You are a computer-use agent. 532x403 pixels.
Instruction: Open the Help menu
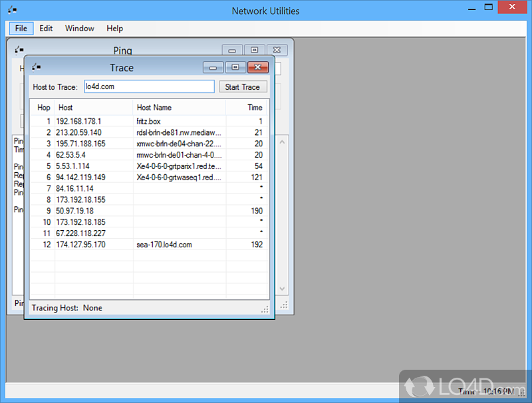pos(114,29)
